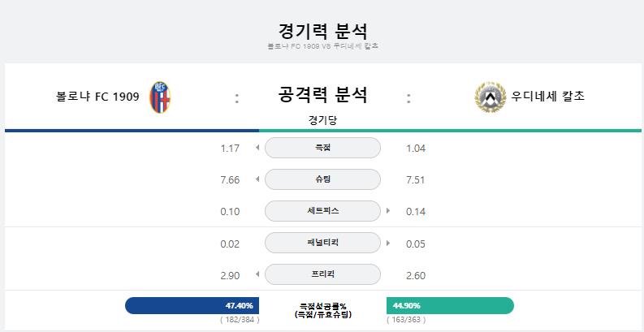The width and height of the screenshot is (644, 332).
Task: Click the Bologna FC 1909 crest icon
Action: pyautogui.click(x=160, y=97)
